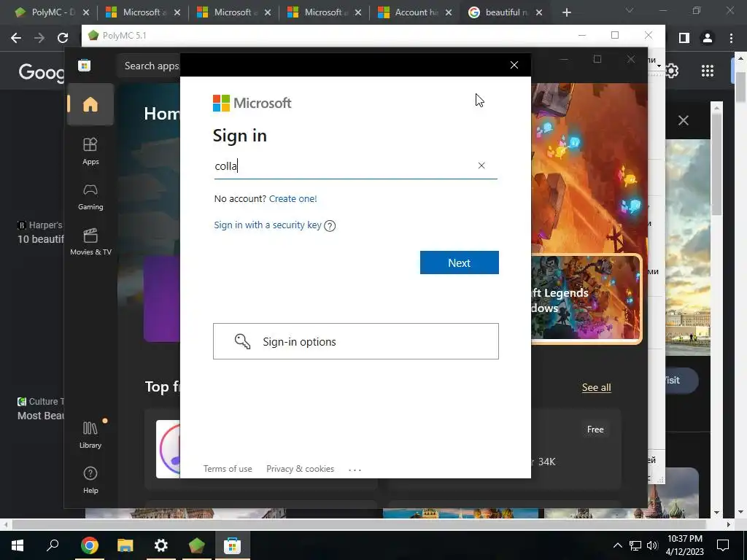Open Sign-in options

356,341
